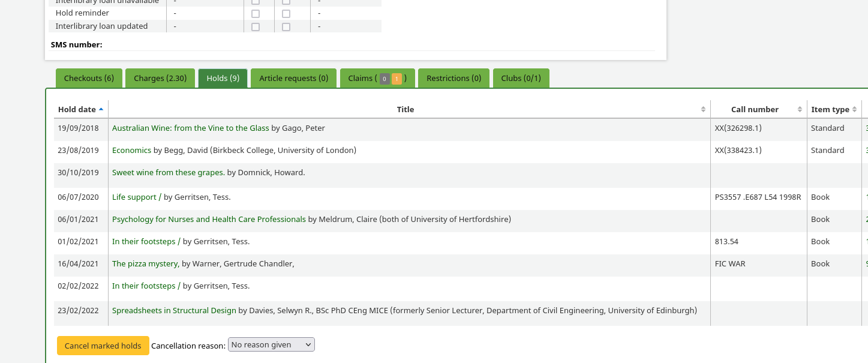
Task: Follow the 'The pizza mystery' link
Action: point(145,263)
